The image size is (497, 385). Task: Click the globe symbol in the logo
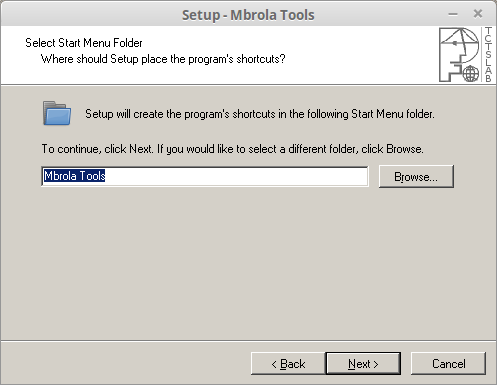[x=471, y=74]
